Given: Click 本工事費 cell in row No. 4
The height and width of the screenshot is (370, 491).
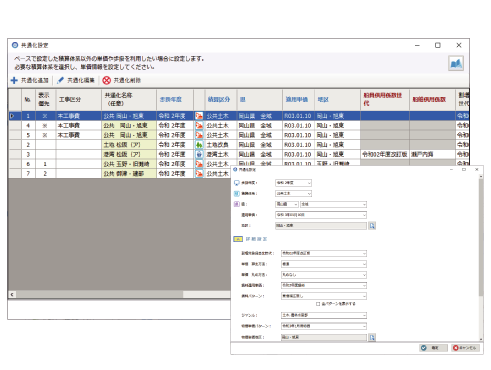Looking at the screenshot, I should [x=78, y=126].
